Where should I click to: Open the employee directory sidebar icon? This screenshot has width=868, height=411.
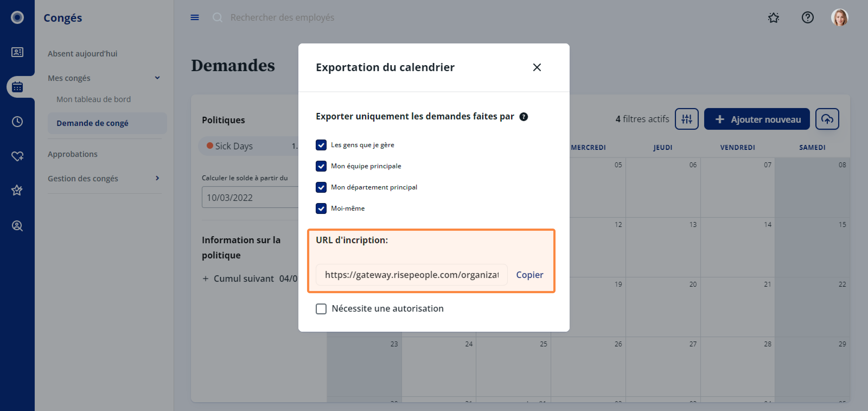click(17, 52)
